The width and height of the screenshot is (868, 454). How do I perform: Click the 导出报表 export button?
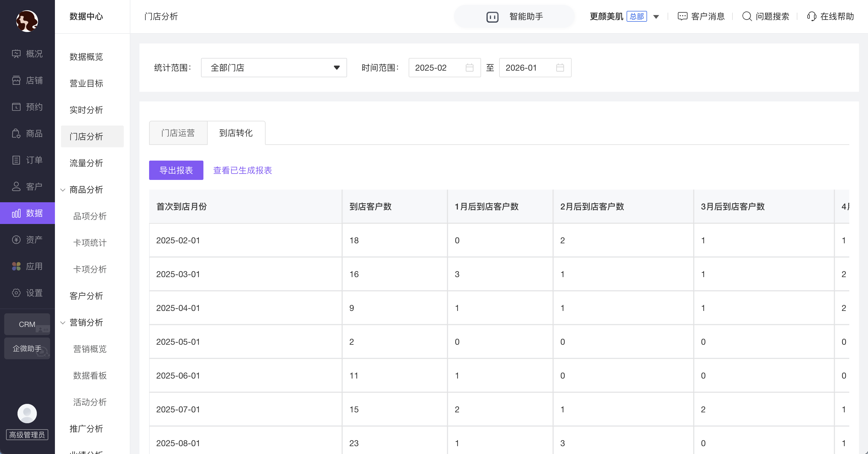176,171
